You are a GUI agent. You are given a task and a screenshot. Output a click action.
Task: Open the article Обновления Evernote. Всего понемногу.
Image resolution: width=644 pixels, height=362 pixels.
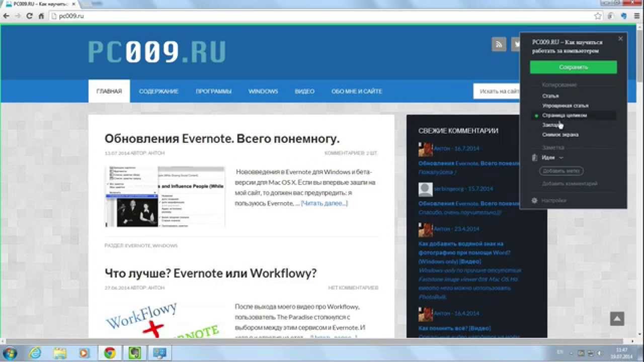(x=222, y=139)
